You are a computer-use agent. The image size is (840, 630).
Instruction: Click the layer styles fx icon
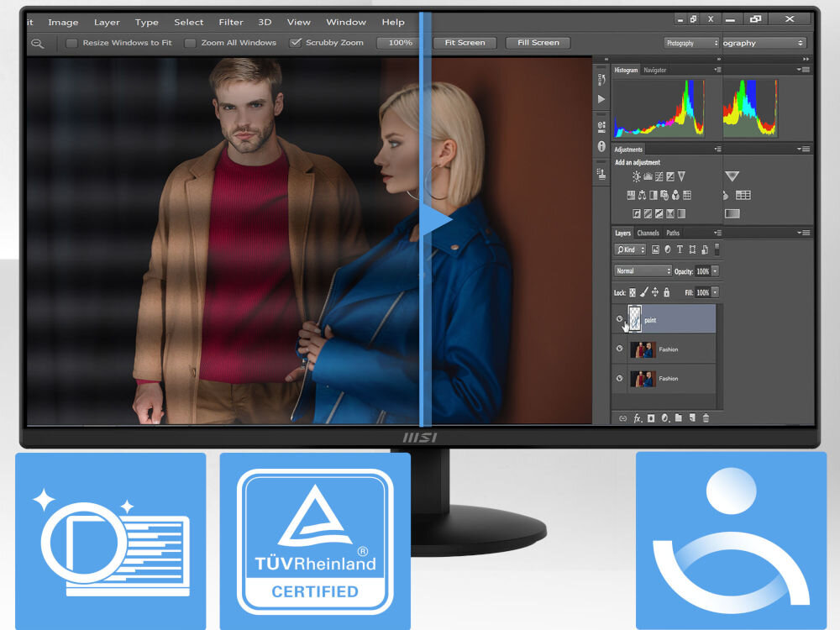(x=638, y=417)
